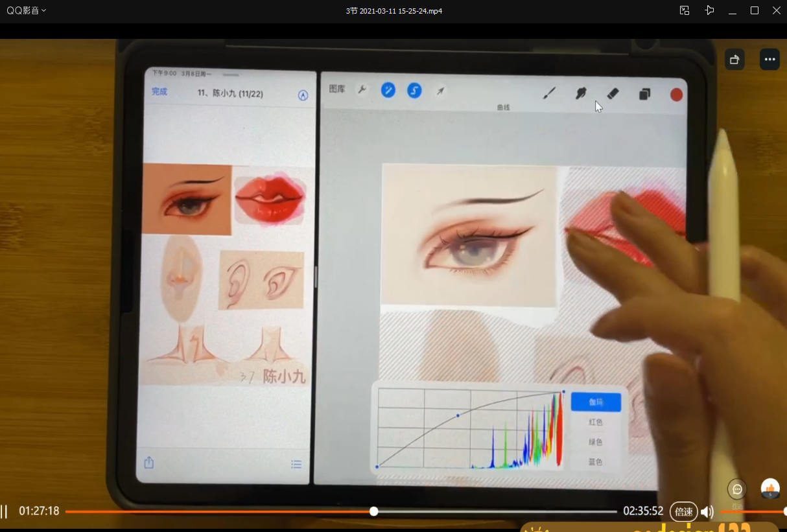The width and height of the screenshot is (787, 532).
Task: Mute audio with the speaker icon
Action: click(x=707, y=512)
